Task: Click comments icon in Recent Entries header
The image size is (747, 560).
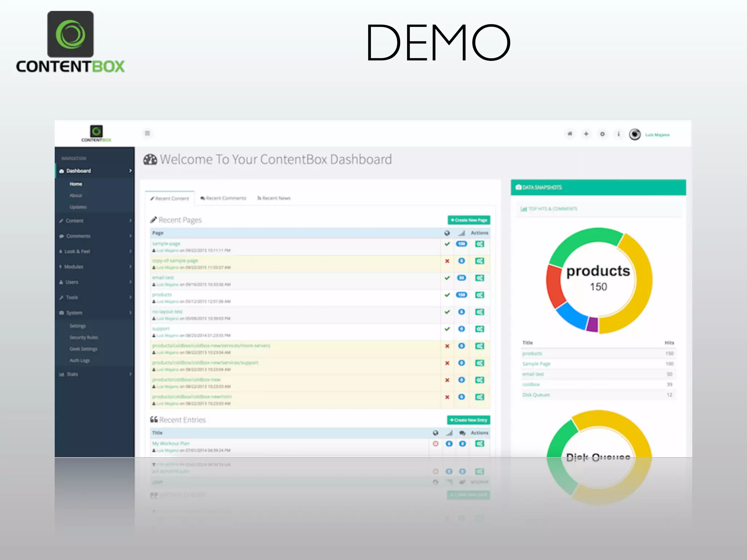Action: point(462,433)
